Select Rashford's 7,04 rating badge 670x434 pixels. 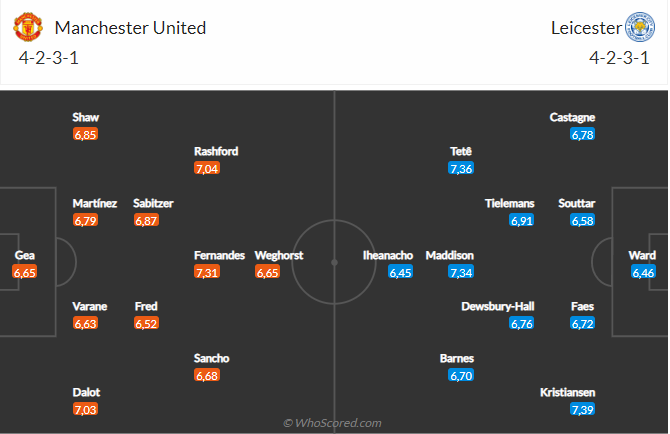click(x=207, y=168)
